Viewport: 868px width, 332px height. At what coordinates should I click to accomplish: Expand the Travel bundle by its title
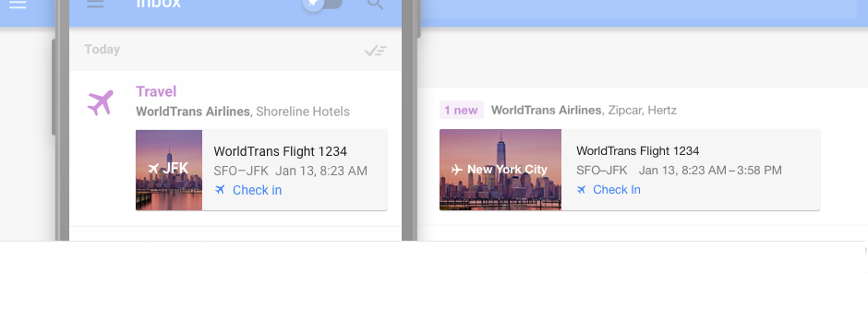click(x=156, y=91)
